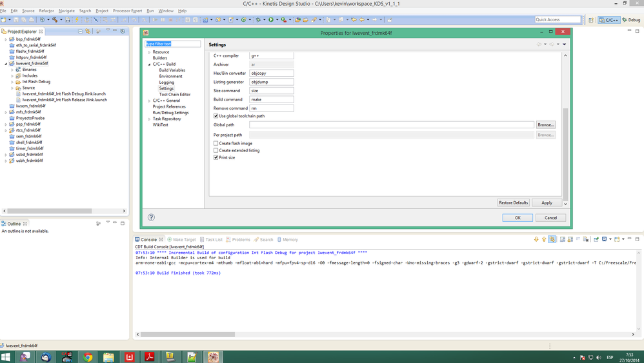Open the File menu

point(3,11)
